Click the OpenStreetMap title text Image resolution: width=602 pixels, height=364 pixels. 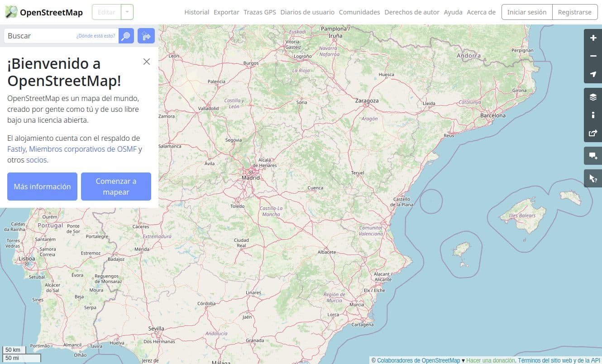pos(51,12)
